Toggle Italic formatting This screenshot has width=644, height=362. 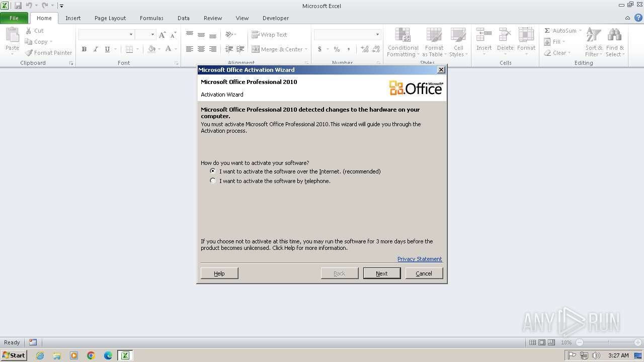pos(96,49)
